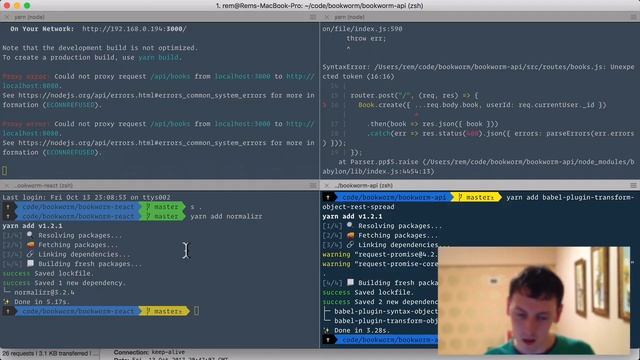Click the 'Last login: Fri Oct 13' line
This screenshot has width=640, height=360.
(87, 197)
